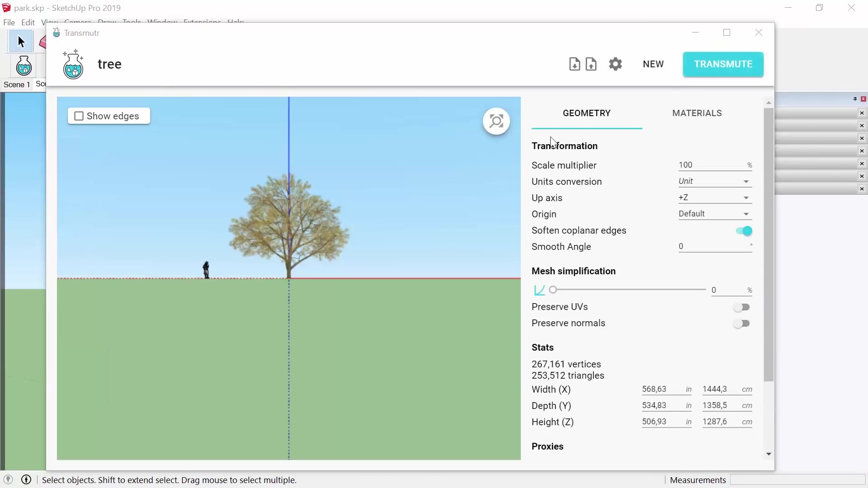The width and height of the screenshot is (868, 488).
Task: Switch to the MATERIALS tab
Action: 697,113
